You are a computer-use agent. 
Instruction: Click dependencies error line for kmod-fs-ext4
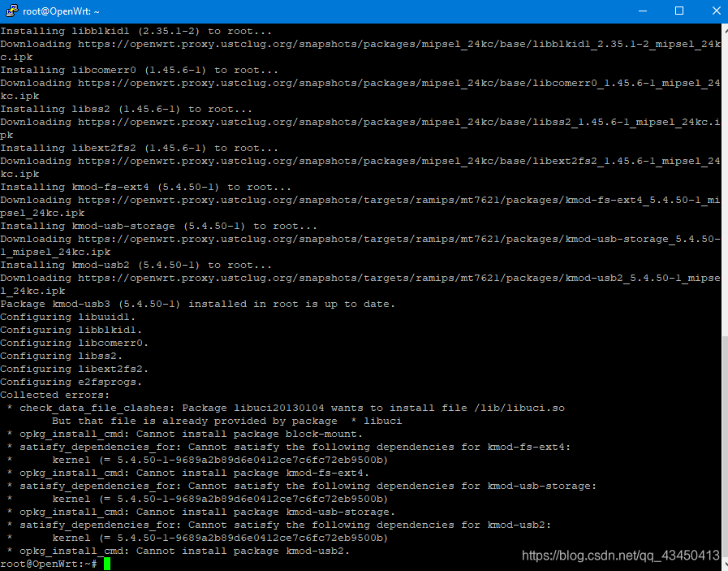point(289,447)
